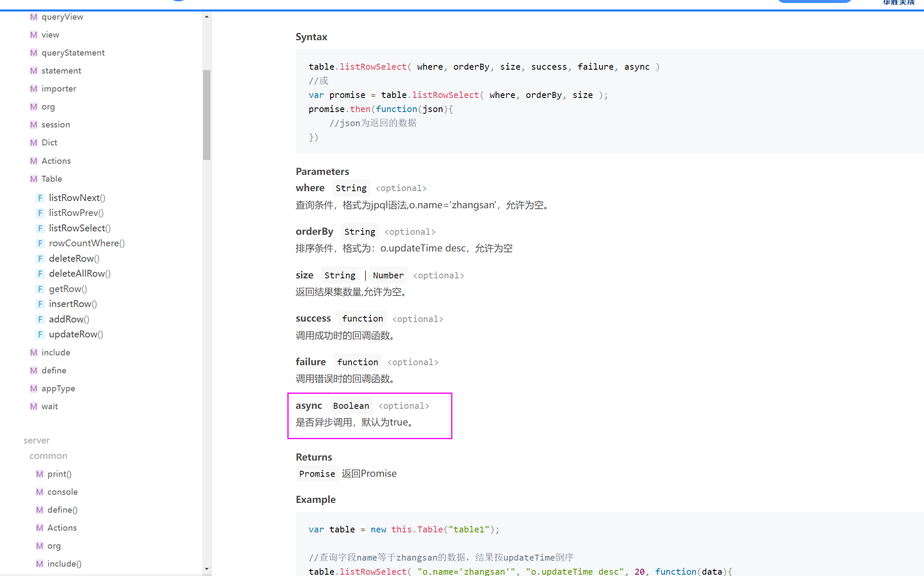The image size is (924, 576).
Task: Click the M icon beside wait
Action: 33,407
